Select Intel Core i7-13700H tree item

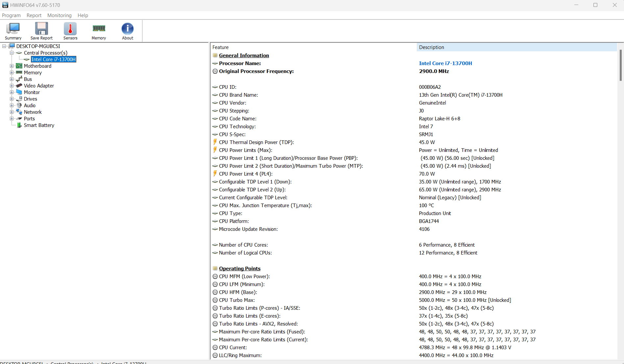pos(54,59)
